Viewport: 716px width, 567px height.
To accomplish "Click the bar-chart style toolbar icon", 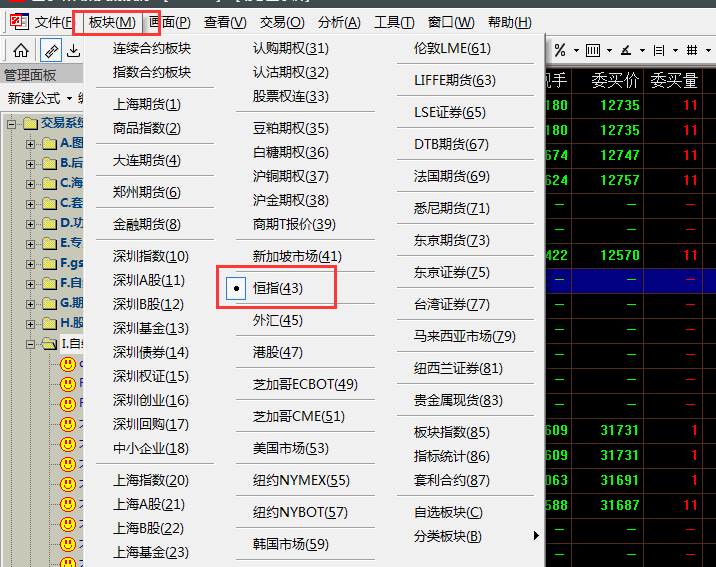I will [x=593, y=50].
